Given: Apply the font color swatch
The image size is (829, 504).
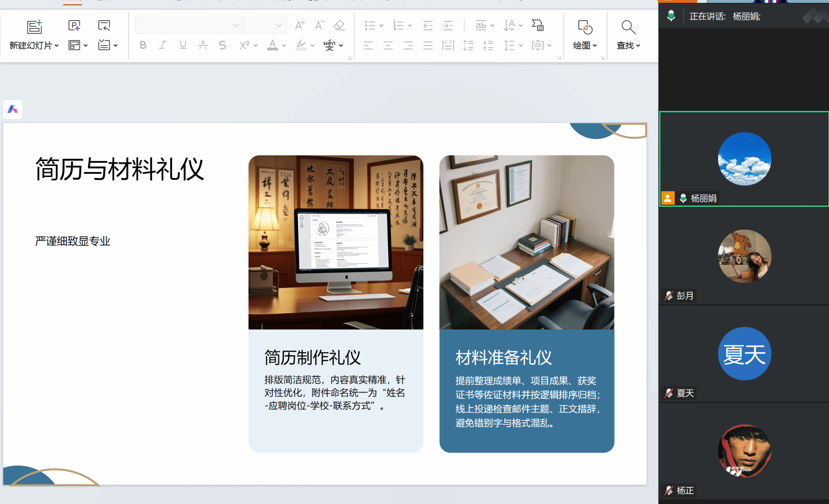Looking at the screenshot, I should pos(273,45).
